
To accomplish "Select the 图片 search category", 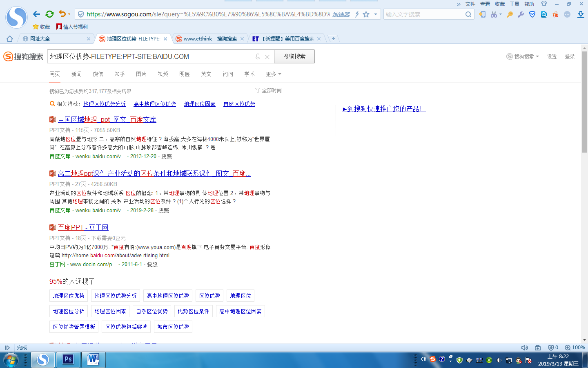I will (x=141, y=74).
